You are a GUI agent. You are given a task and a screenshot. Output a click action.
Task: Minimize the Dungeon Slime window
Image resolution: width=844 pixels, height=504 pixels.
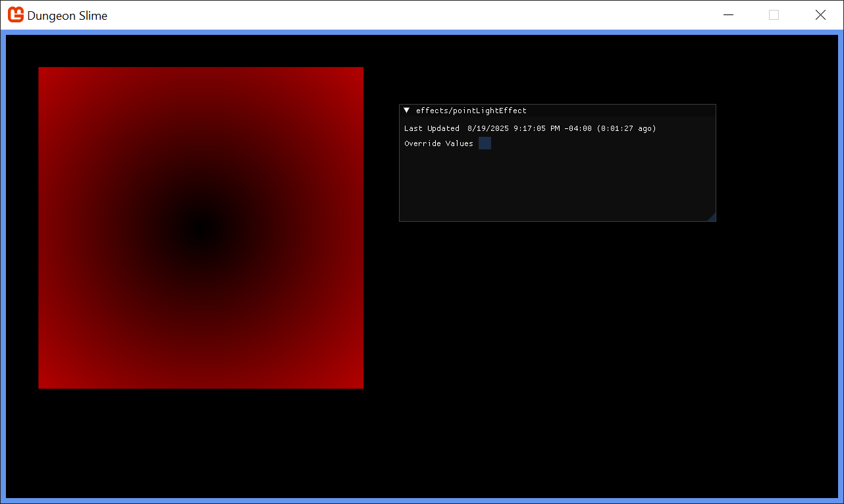coord(728,15)
